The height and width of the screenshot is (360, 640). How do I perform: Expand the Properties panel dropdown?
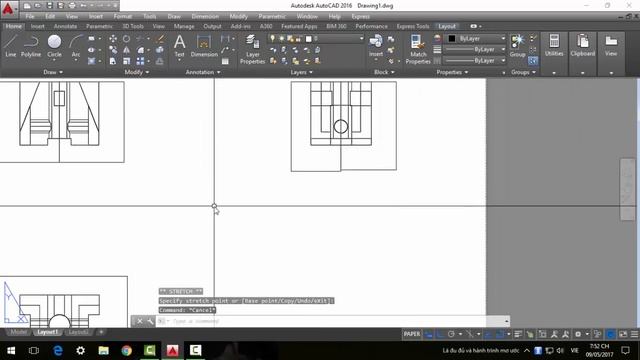pos(452,72)
